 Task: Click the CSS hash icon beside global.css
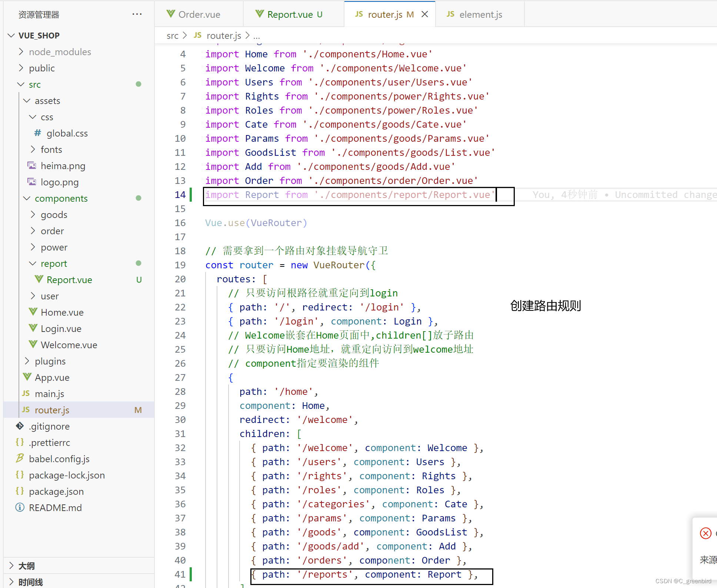tap(38, 133)
